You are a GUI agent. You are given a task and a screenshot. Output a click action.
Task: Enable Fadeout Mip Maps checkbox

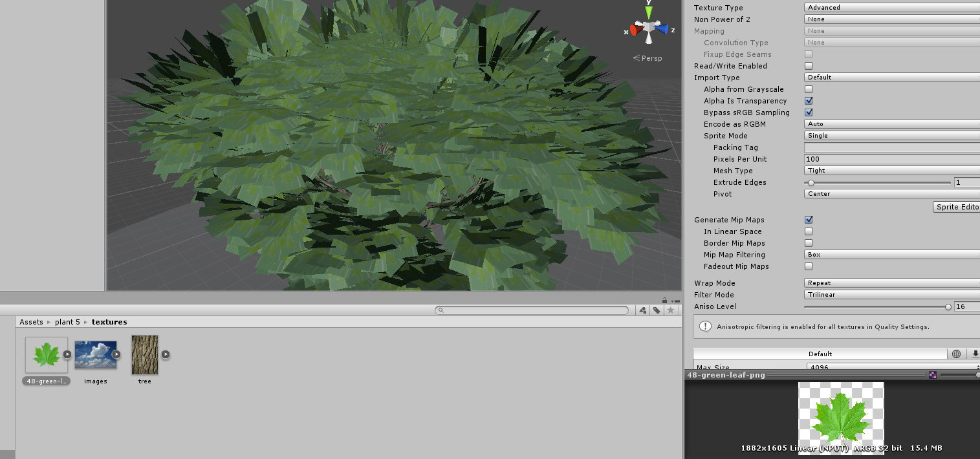(x=809, y=266)
